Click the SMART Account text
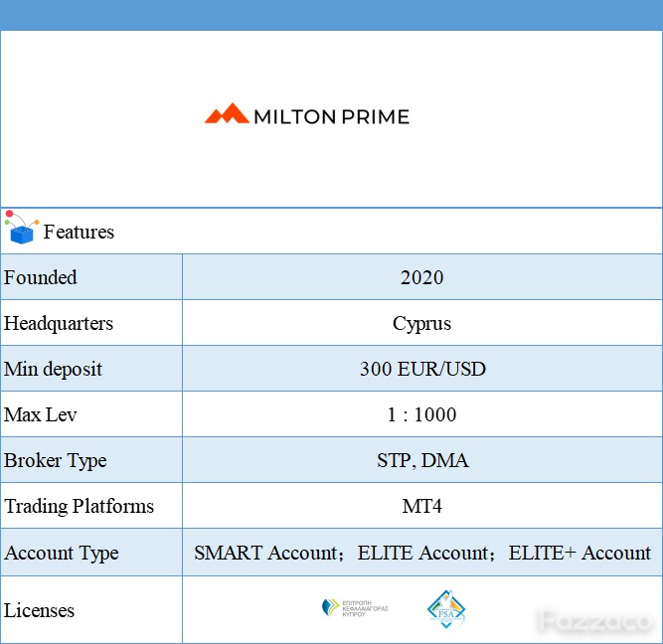Viewport: 663px width, 644px height. tap(265, 554)
